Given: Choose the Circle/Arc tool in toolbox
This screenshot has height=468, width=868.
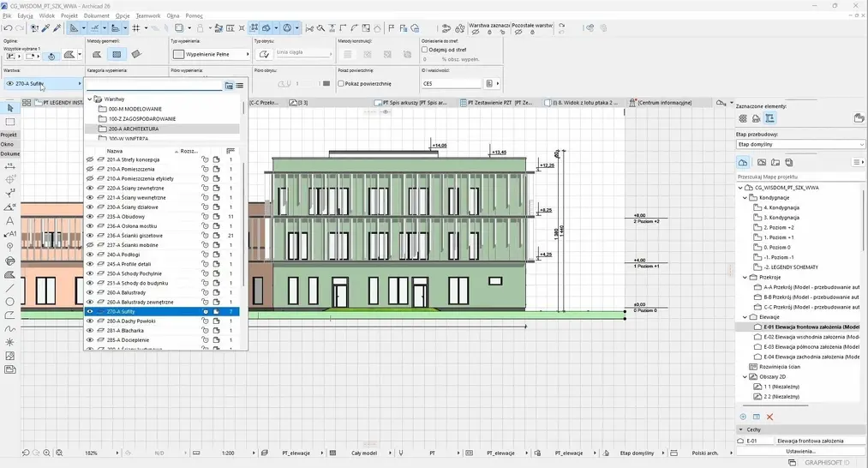Looking at the screenshot, I should point(10,302).
